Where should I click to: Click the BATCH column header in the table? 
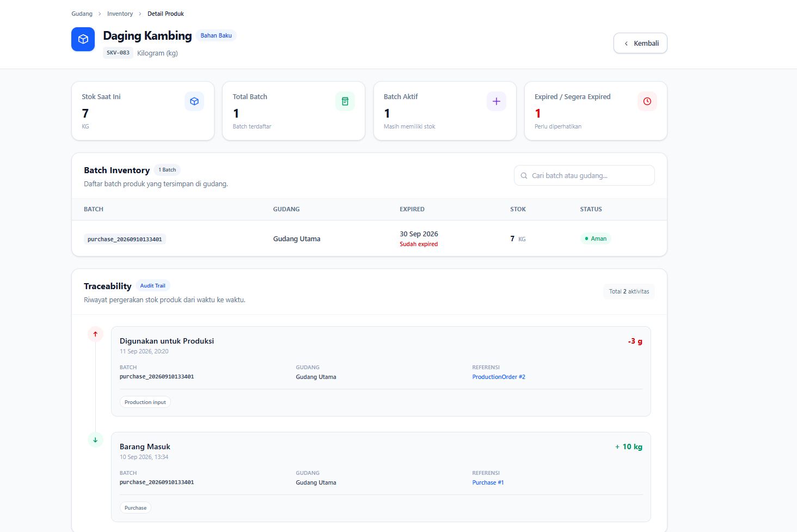click(x=94, y=209)
